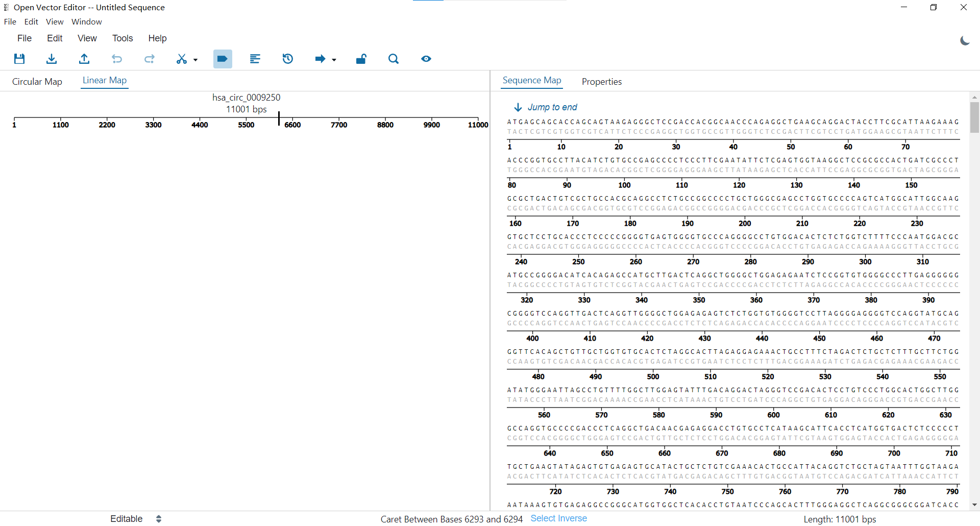The image size is (980, 526).
Task: Restore down the window
Action: point(934,7)
